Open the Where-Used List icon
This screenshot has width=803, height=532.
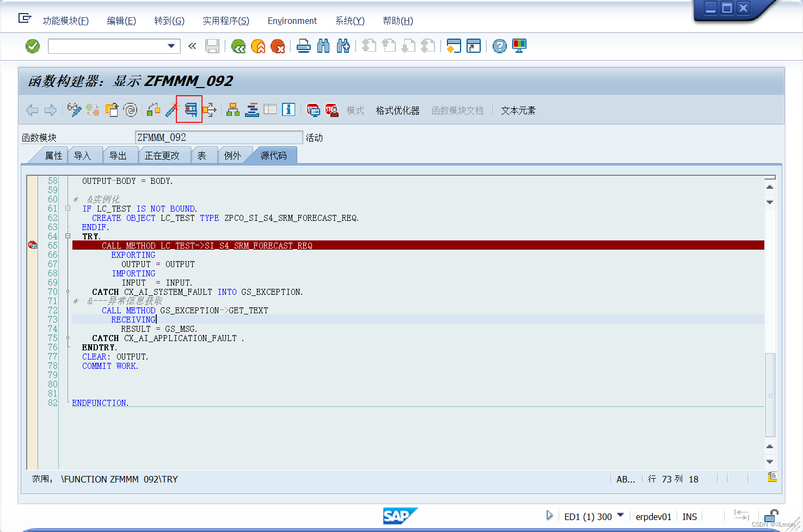click(x=210, y=110)
